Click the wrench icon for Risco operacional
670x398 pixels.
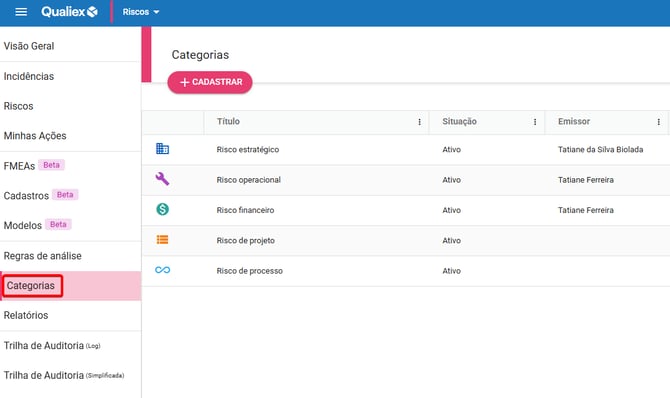(x=162, y=179)
